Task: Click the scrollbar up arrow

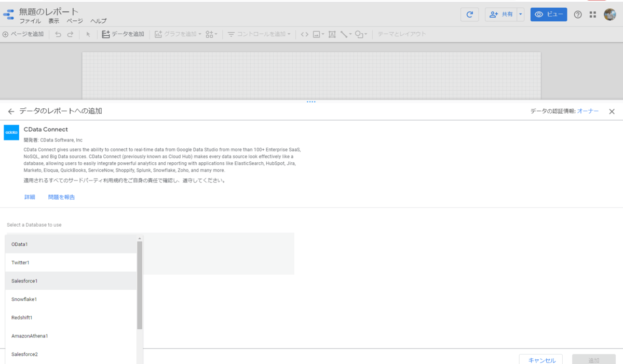Action: (140, 238)
